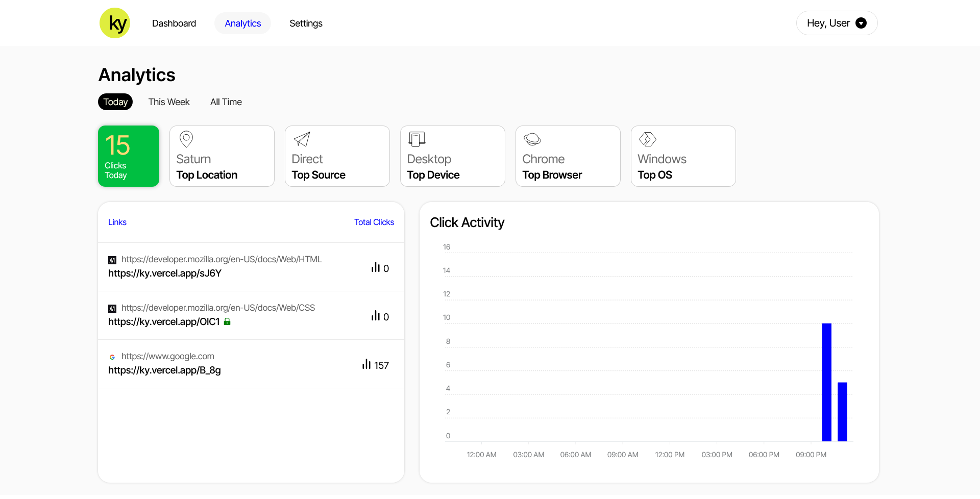980x499 pixels.
Task: Sort by Total Clicks
Action: pos(374,222)
